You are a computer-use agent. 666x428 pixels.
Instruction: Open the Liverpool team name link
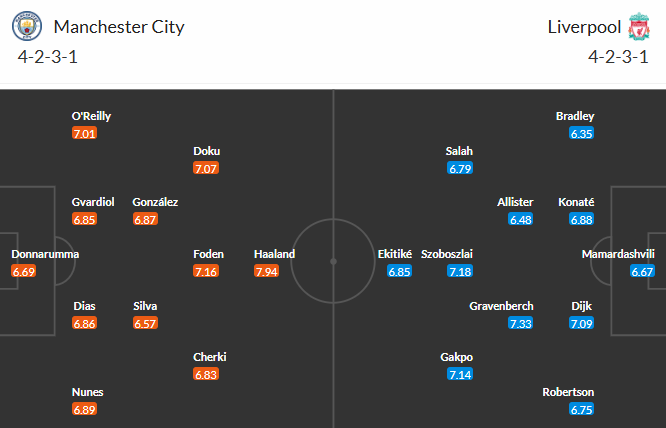click(x=581, y=27)
